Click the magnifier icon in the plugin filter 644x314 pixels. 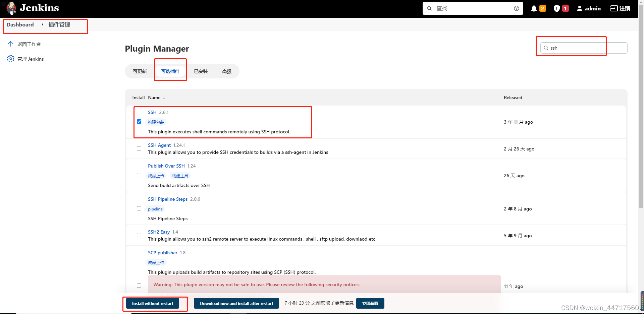pos(546,48)
